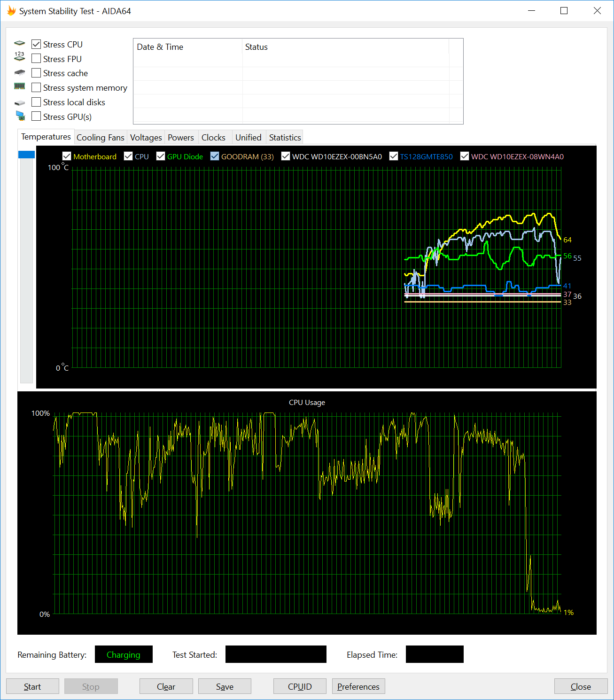
Task: Toggle the GOODRAM (33) graph checkbox
Action: pos(215,156)
